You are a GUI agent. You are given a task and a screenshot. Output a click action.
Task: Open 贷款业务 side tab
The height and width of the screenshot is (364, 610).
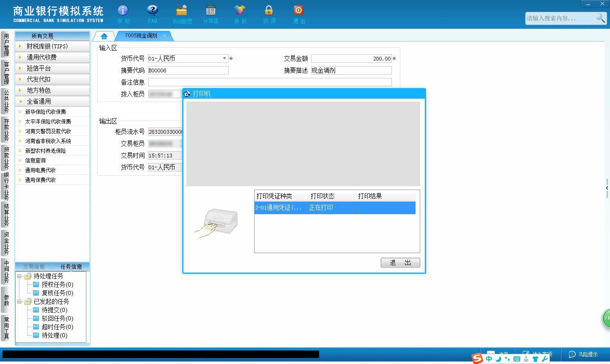6,157
